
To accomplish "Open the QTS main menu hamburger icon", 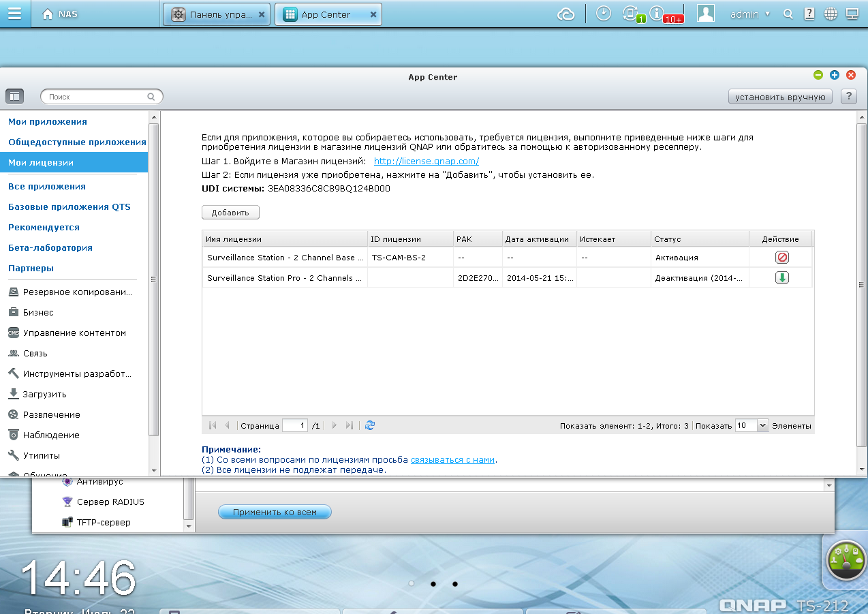I will point(15,14).
